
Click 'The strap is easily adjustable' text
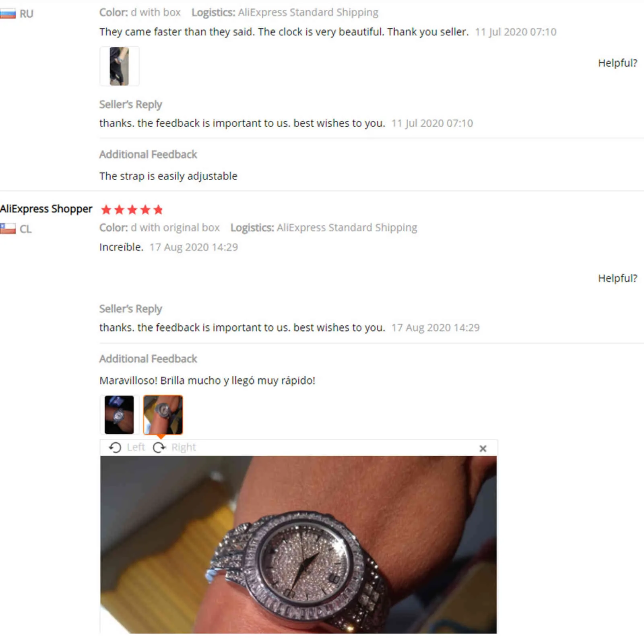[168, 176]
